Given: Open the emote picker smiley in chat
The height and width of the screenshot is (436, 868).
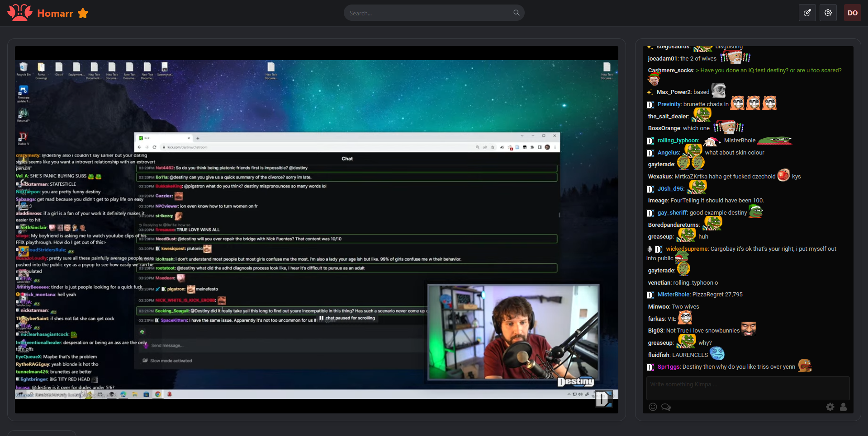Looking at the screenshot, I should [x=653, y=407].
